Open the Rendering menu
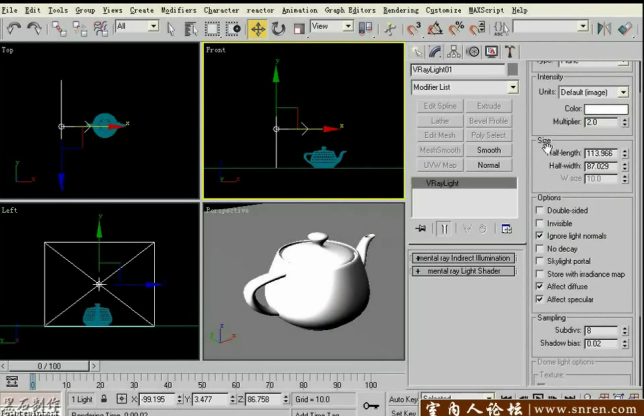644x416 pixels. pos(401,10)
